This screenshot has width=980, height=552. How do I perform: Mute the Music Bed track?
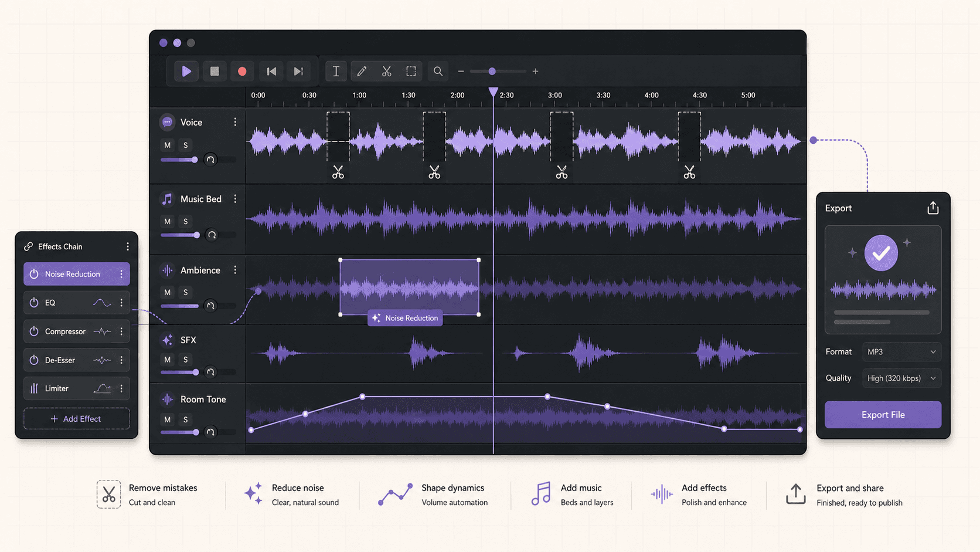[x=168, y=221]
